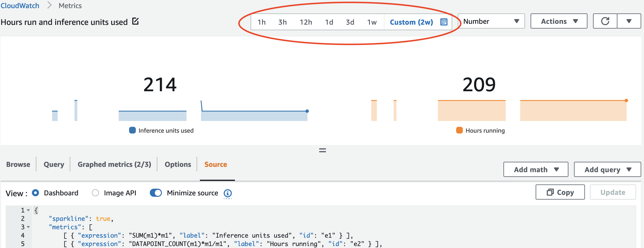Viewport: 644px width, 248px height.
Task: Click the edit title pencil icon
Action: click(136, 21)
